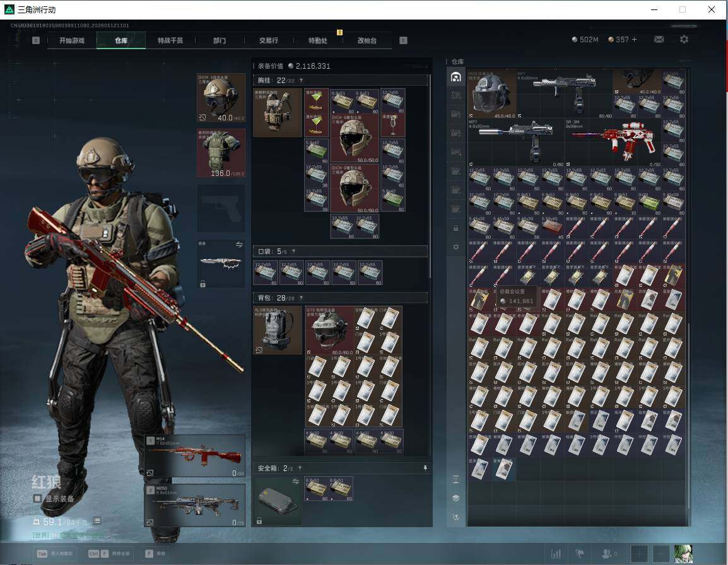The height and width of the screenshot is (565, 728).
Task: Click the lock icon under safe box
Action: (x=259, y=521)
